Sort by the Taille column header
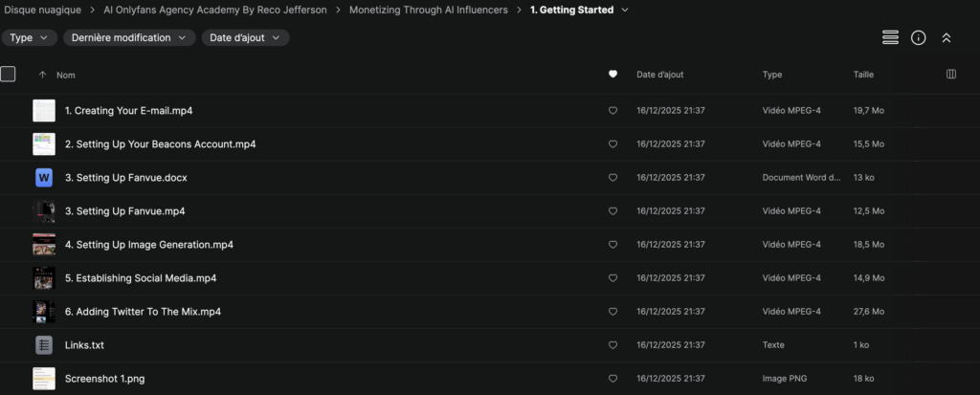This screenshot has height=395, width=980. point(863,75)
